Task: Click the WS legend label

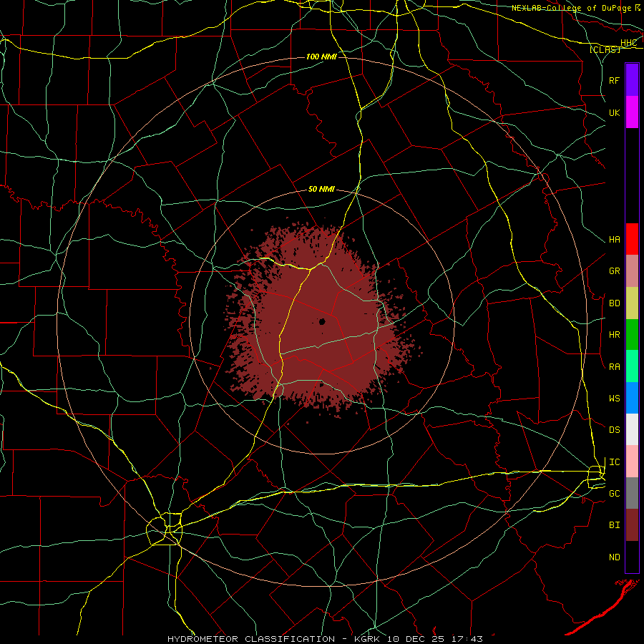Action: click(x=615, y=399)
